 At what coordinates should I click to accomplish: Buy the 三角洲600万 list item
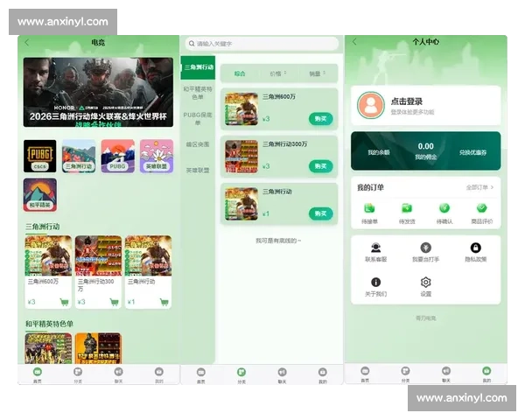pyautogui.click(x=320, y=119)
